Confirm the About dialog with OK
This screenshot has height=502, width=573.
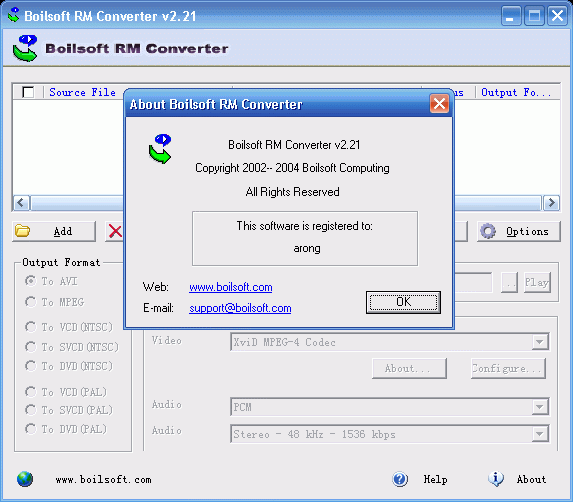point(403,302)
